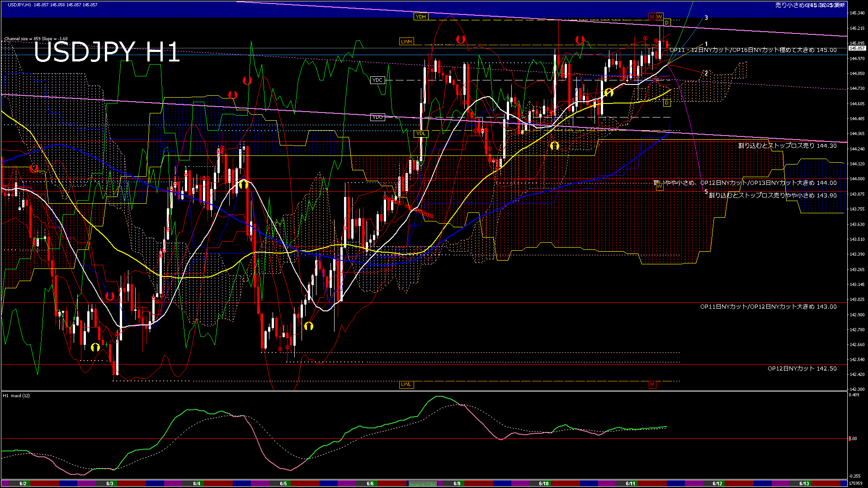Screen dimensions: 868x488
Task: Click the 6/4 date marker on time axis
Action: pos(196,483)
